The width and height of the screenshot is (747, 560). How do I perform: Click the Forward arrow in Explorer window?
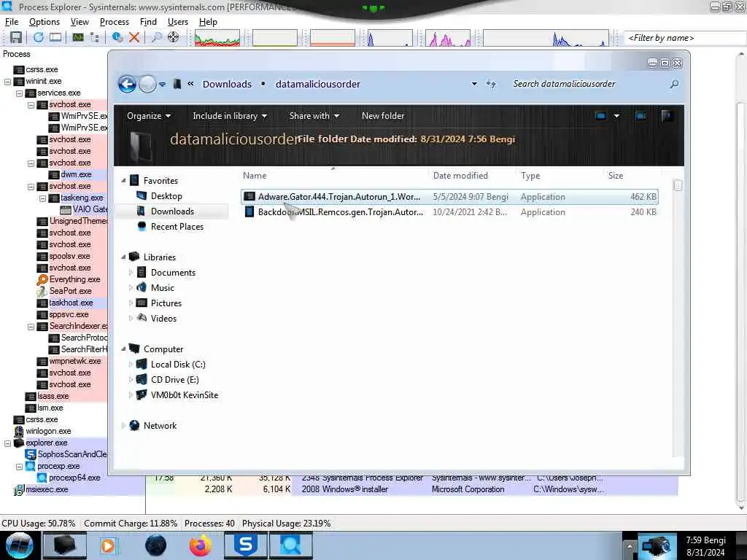coord(147,85)
